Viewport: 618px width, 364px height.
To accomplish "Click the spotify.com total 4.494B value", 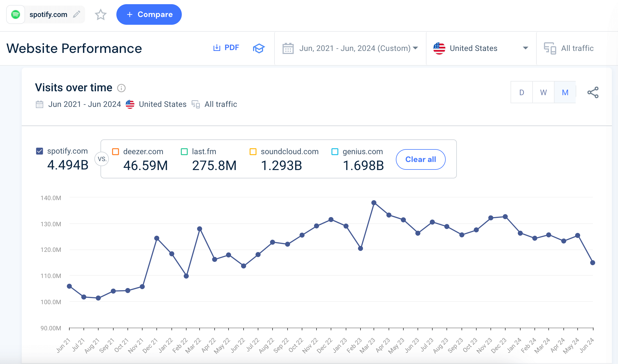I will (68, 165).
